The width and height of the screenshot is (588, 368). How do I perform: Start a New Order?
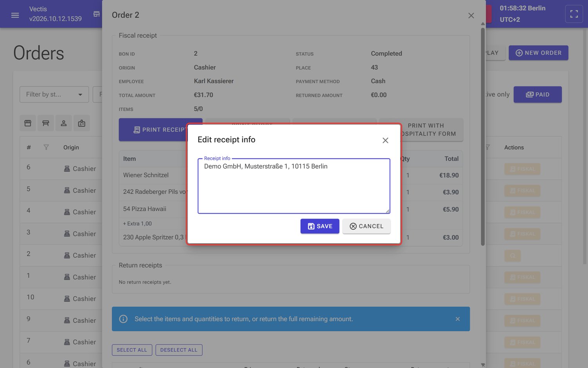pos(538,53)
